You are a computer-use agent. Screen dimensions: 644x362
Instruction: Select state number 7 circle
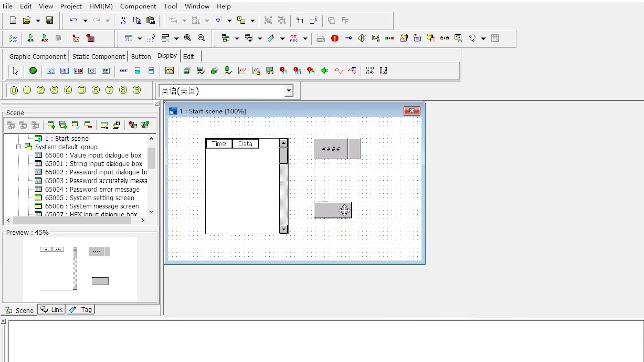(x=109, y=90)
